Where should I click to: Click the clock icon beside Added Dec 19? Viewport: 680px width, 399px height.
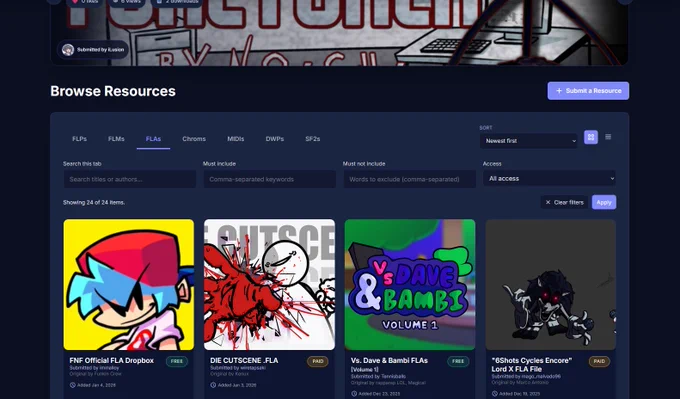point(494,394)
